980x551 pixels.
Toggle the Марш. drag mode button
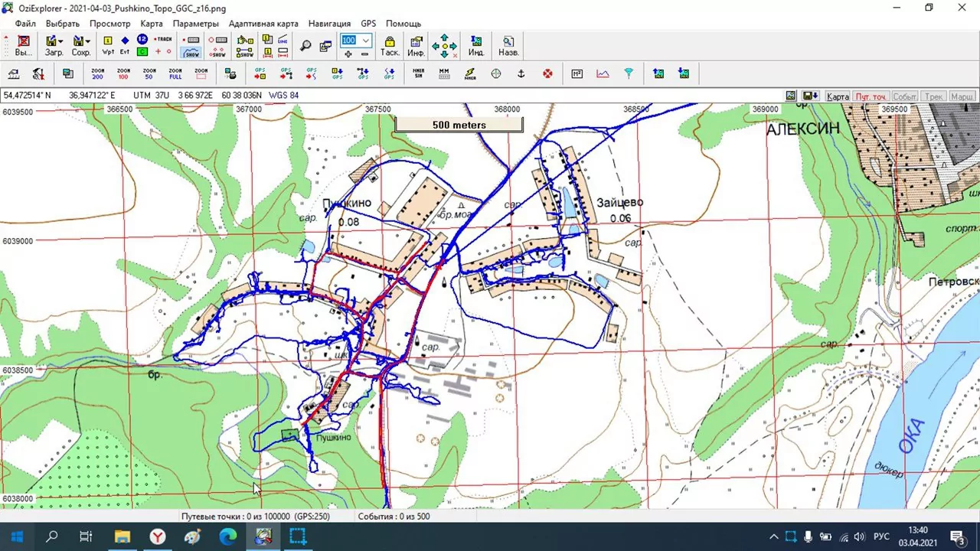962,96
